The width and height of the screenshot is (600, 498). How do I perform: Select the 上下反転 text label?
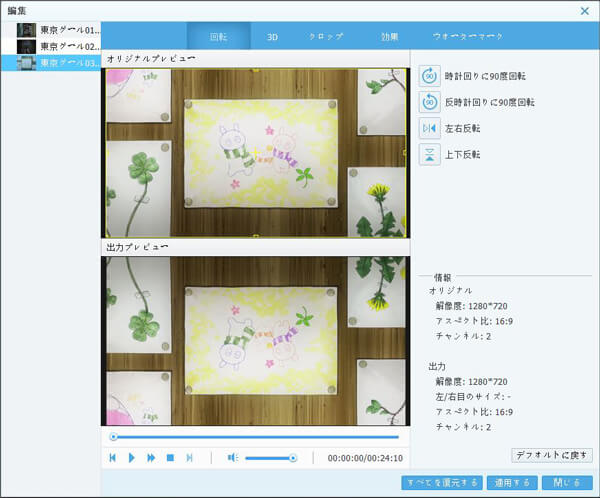click(462, 155)
